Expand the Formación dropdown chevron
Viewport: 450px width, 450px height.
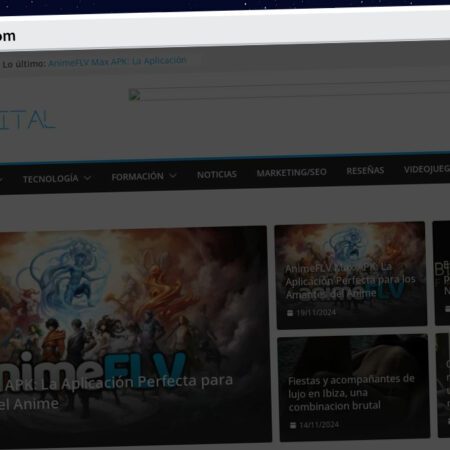pyautogui.click(x=173, y=176)
